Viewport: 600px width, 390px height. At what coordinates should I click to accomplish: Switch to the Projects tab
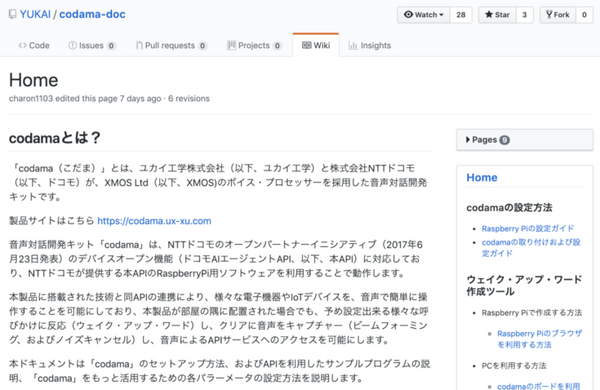click(x=254, y=45)
